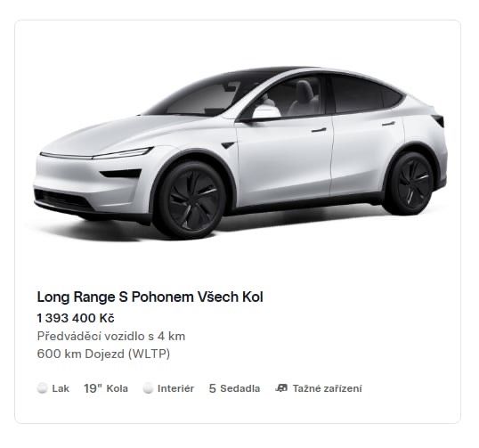The width and height of the screenshot is (479, 448).
Task: Open Long Range S Pohonem Všech Kol listing
Action: [150, 297]
